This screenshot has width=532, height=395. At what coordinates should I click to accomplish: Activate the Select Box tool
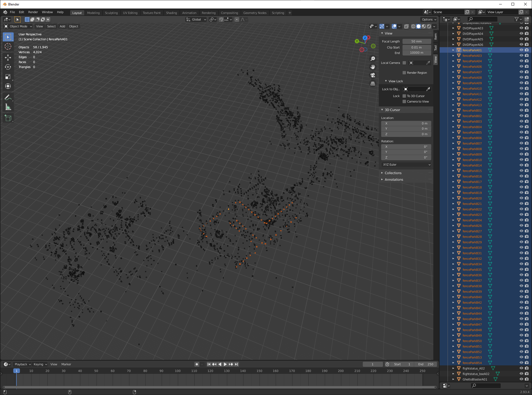8,37
